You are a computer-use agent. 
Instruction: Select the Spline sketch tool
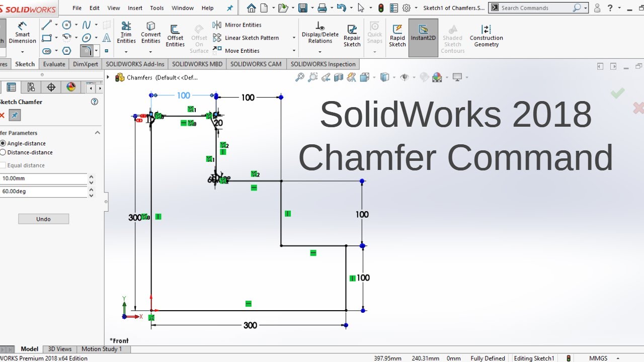click(87, 25)
